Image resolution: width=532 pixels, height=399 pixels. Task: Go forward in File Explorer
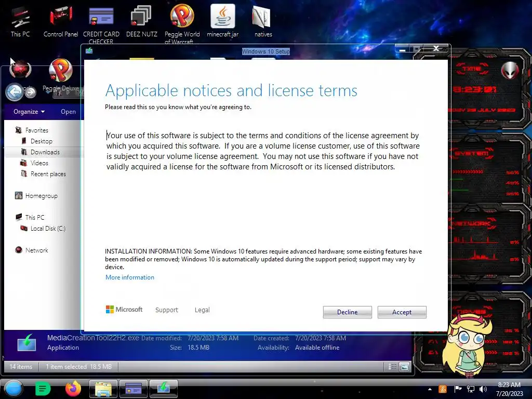[x=31, y=92]
